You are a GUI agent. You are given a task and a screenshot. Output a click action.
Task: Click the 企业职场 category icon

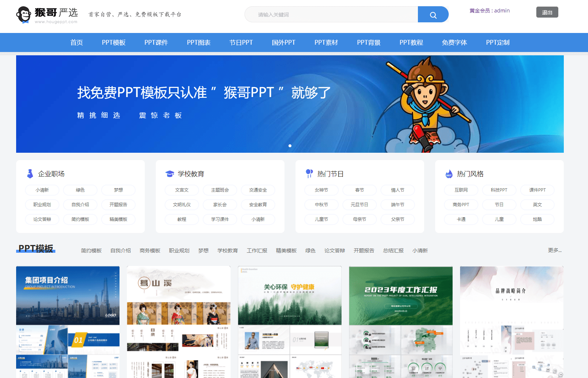click(x=30, y=174)
